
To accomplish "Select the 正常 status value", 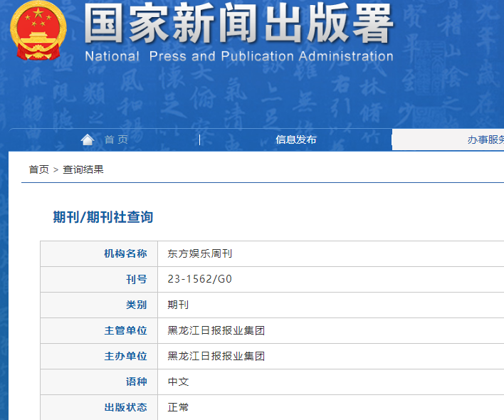I will pyautogui.click(x=178, y=407).
